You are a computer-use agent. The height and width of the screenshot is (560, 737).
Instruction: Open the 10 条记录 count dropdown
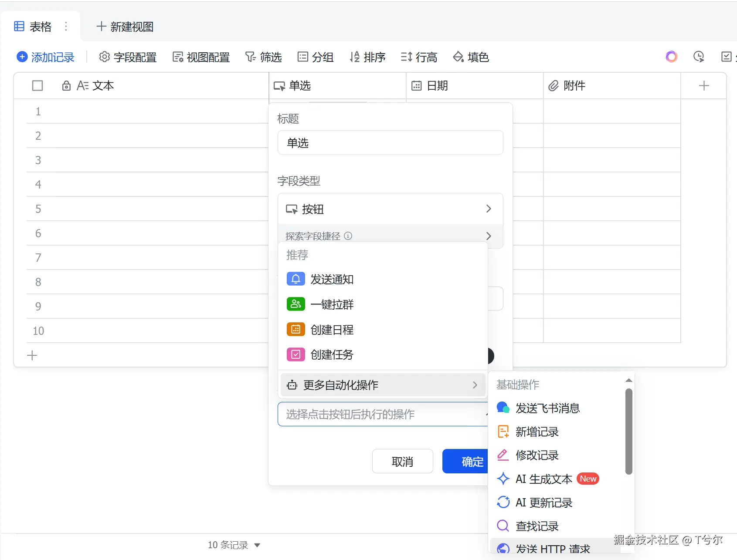tap(234, 545)
